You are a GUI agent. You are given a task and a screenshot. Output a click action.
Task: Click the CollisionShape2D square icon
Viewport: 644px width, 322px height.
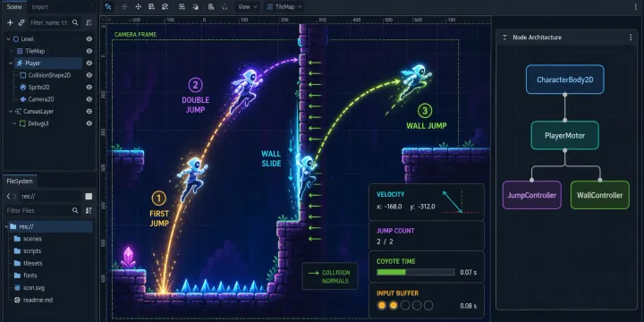[x=23, y=75]
